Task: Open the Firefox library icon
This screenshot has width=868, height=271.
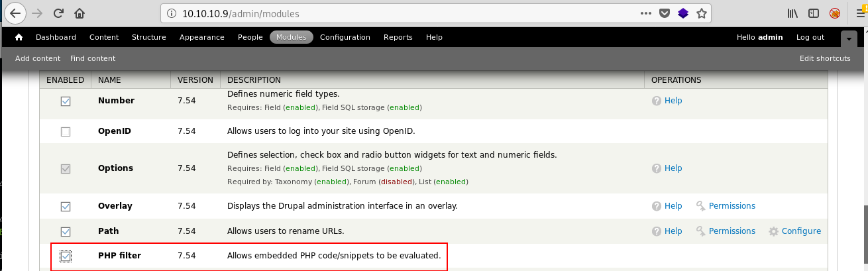Action: coord(793,13)
